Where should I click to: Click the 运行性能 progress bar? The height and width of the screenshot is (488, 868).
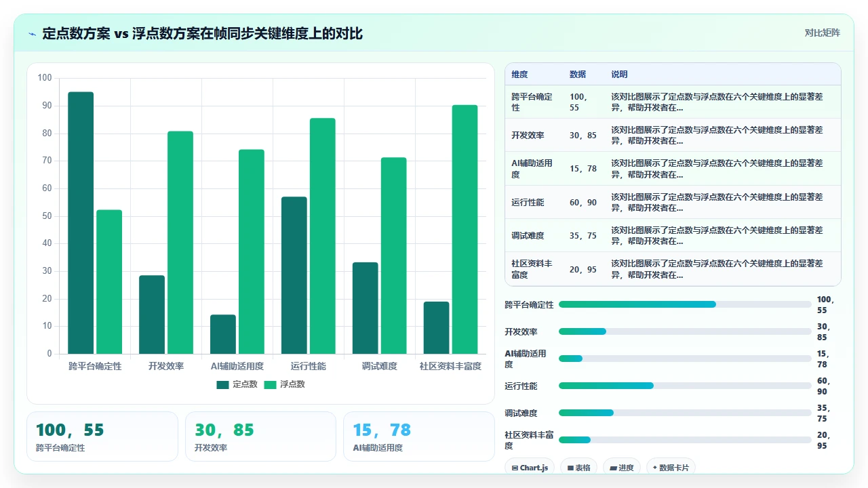685,386
